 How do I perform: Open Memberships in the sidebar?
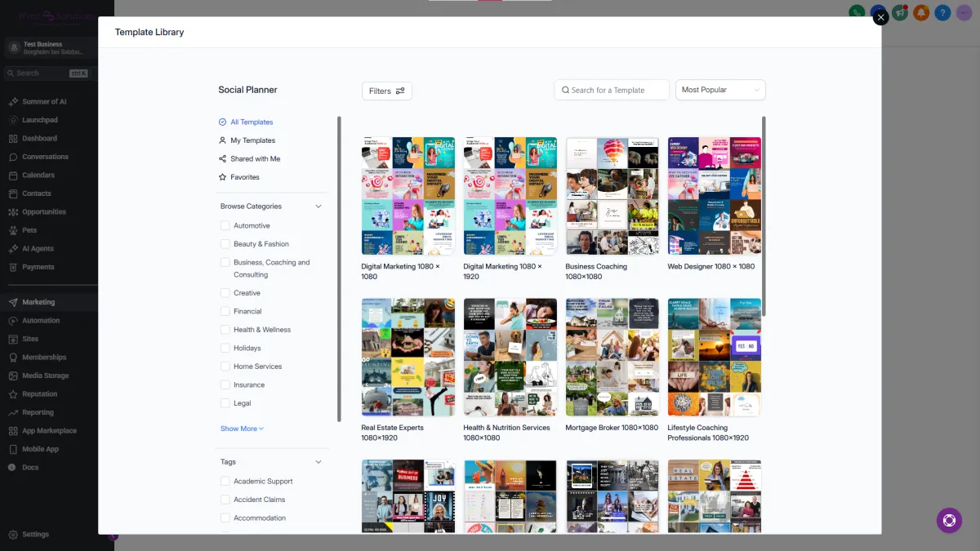coord(44,358)
